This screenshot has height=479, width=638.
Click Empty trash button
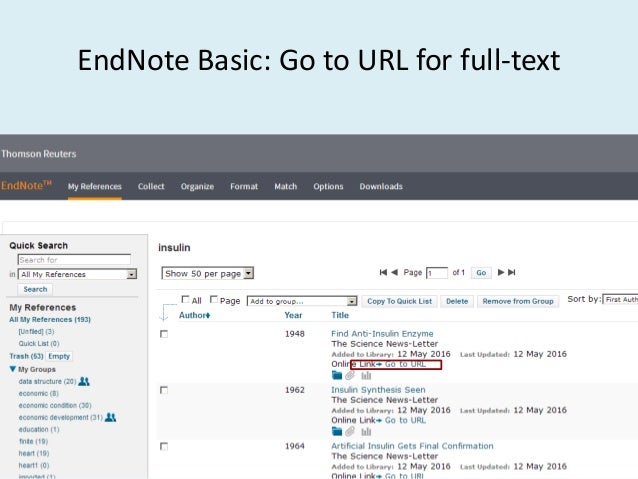click(59, 356)
